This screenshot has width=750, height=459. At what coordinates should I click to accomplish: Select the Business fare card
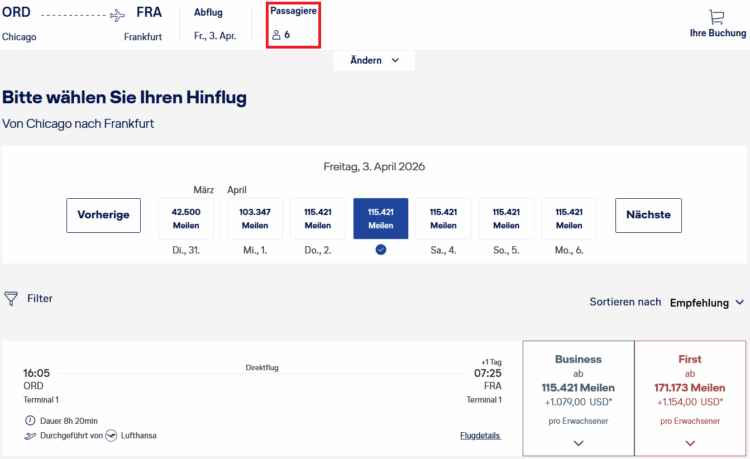point(578,398)
